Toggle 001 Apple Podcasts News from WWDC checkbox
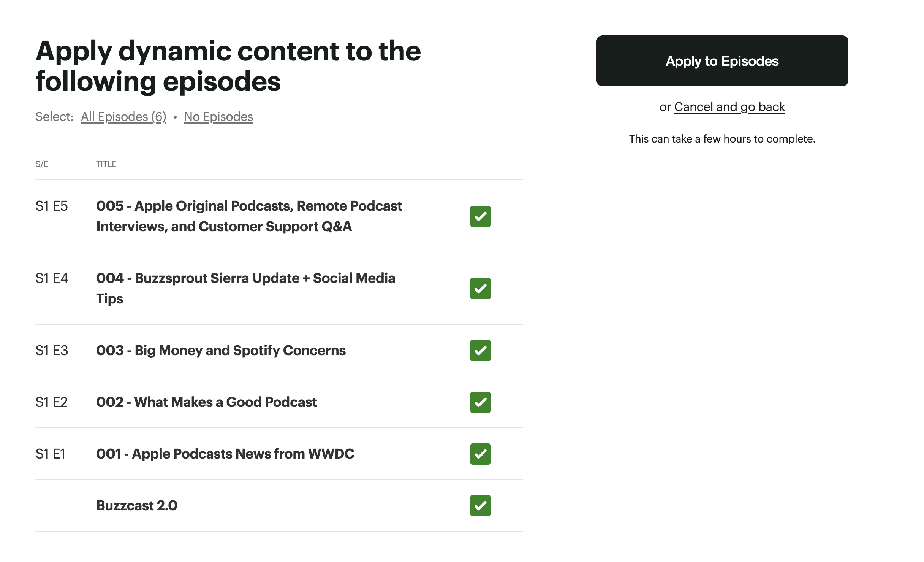 (x=480, y=454)
